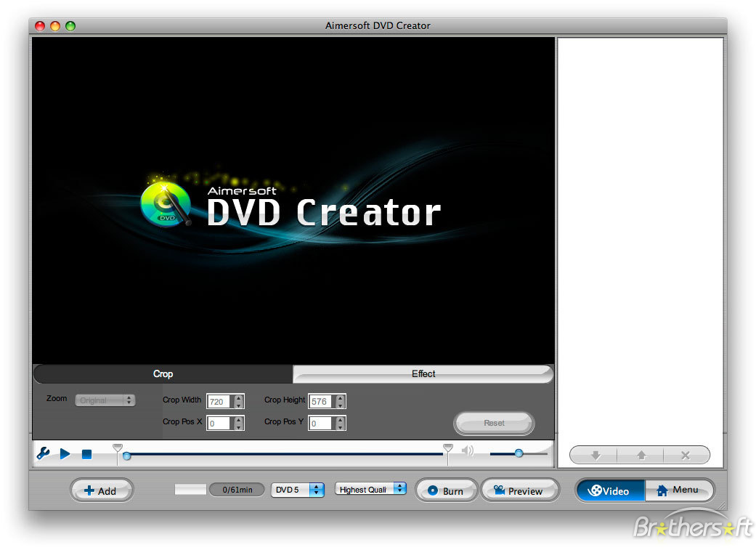Image resolution: width=756 pixels, height=550 pixels.
Task: Decrease Crop Pos Y with the down arrow
Action: coord(341,427)
